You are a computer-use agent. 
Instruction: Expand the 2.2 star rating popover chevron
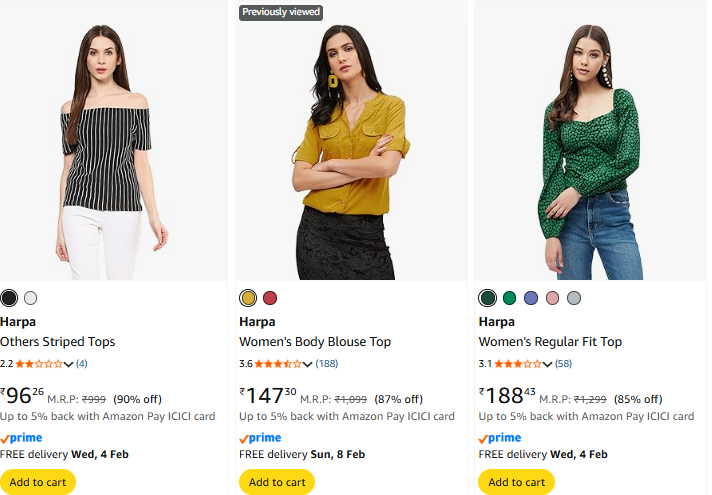point(68,364)
